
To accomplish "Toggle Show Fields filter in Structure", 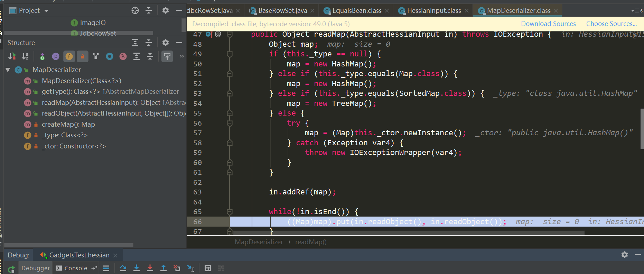I will coord(69,56).
